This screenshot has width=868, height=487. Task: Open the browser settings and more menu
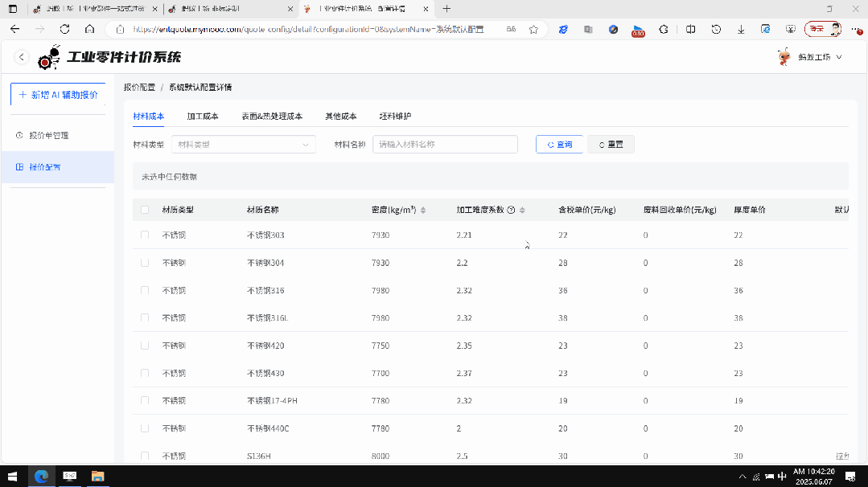tap(856, 29)
